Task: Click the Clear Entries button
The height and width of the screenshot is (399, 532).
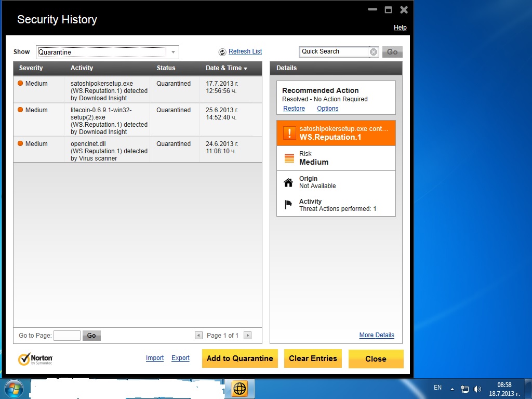Action: coord(313,358)
